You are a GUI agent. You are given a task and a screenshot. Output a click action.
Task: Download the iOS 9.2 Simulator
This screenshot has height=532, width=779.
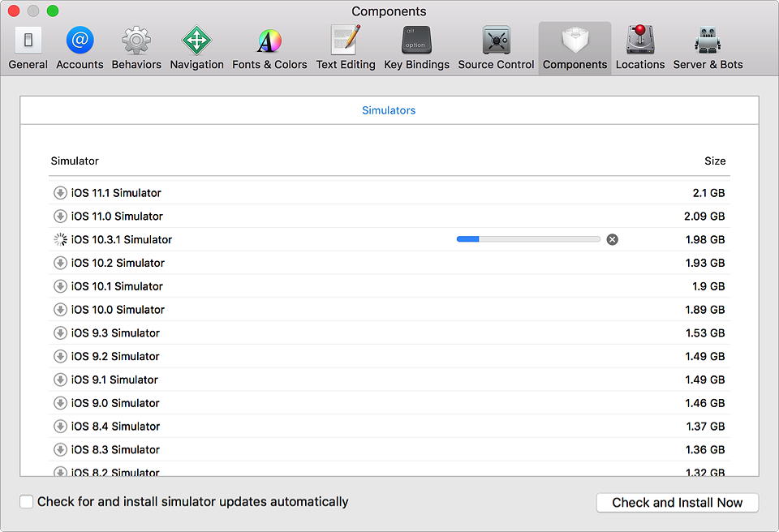click(60, 356)
